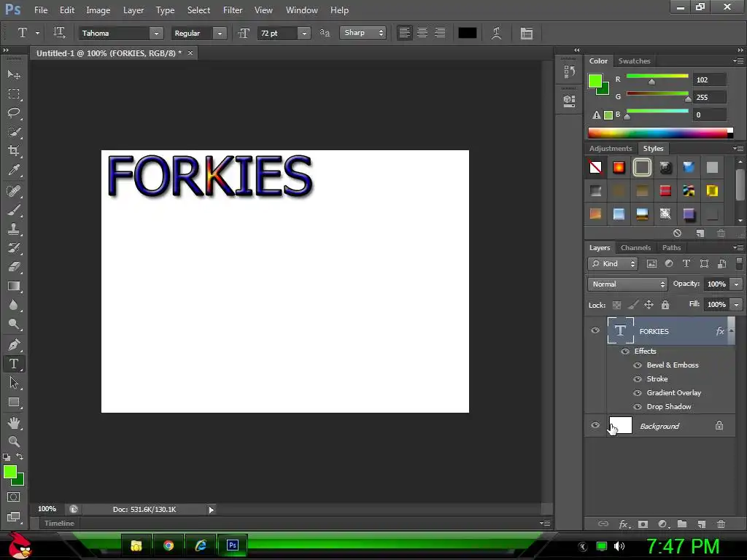
Task: Open the Sharp anti-aliasing dropdown
Action: click(363, 32)
